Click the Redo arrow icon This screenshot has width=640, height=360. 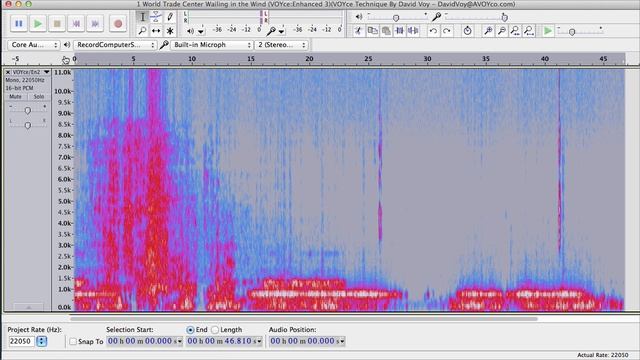[x=447, y=31]
